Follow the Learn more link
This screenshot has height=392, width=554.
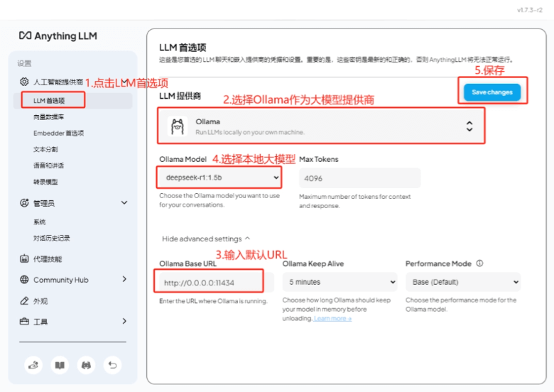tap(332, 319)
